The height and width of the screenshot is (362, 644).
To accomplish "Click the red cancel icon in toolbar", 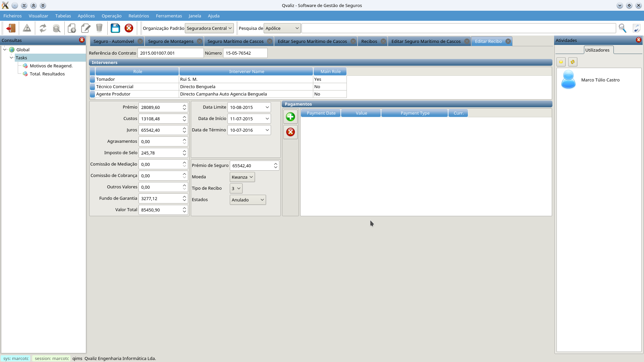I will pos(129,28).
